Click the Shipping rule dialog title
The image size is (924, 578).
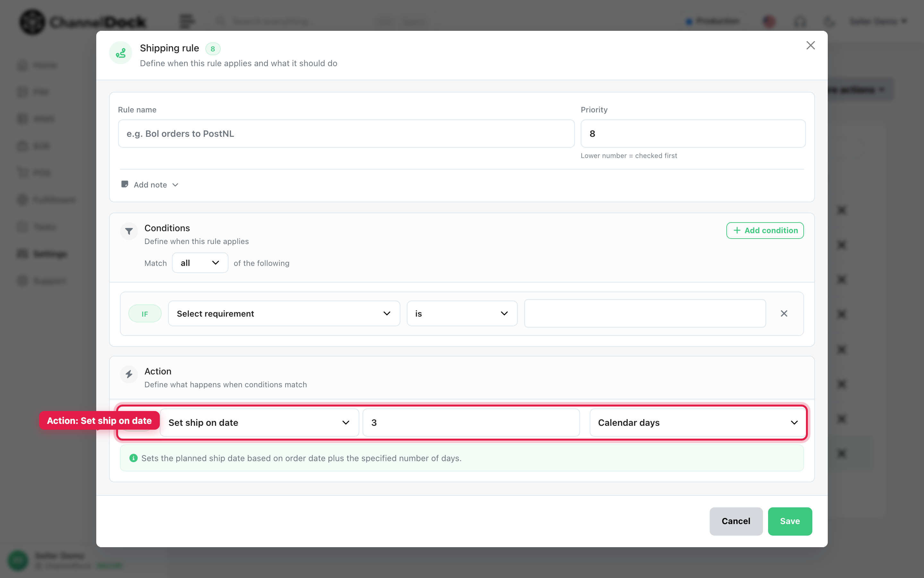[169, 48]
